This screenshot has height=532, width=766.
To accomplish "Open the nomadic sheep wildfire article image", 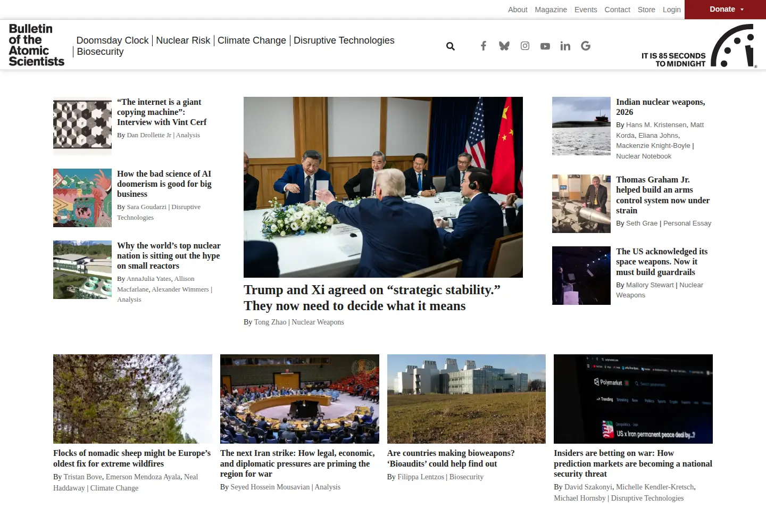I will click(x=132, y=399).
